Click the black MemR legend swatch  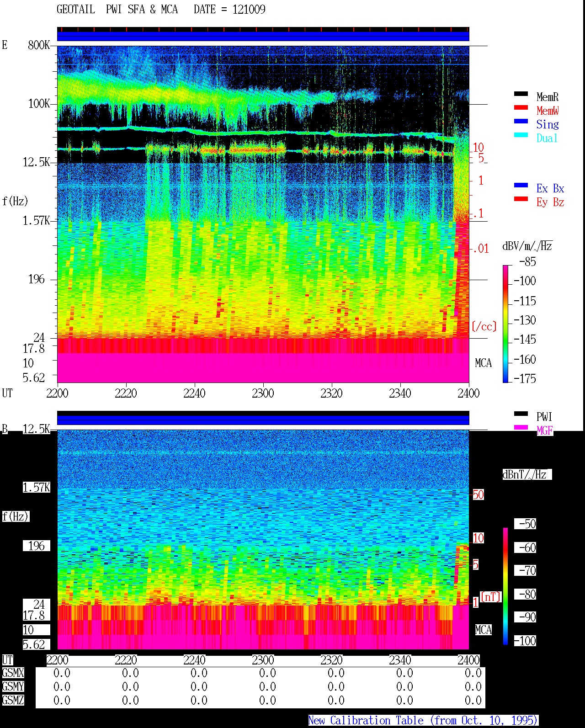tap(521, 94)
